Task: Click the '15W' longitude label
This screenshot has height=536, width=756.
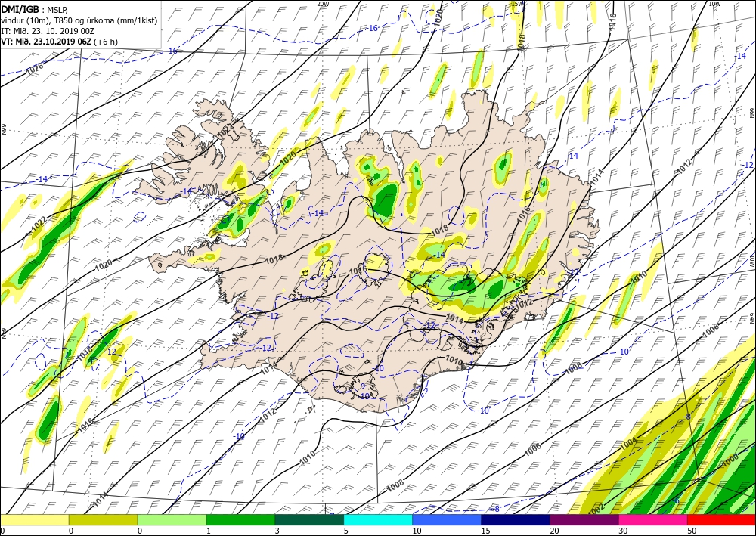Action: pos(516,4)
